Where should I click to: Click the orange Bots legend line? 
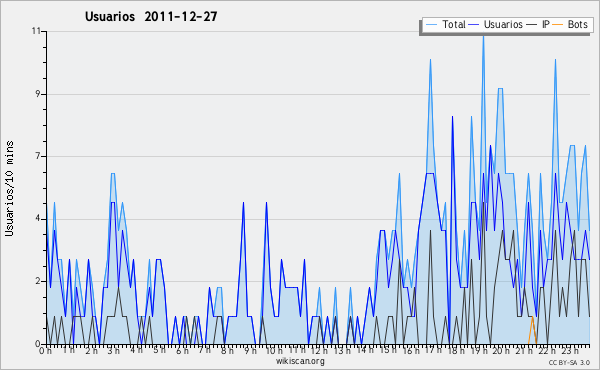[x=558, y=25]
